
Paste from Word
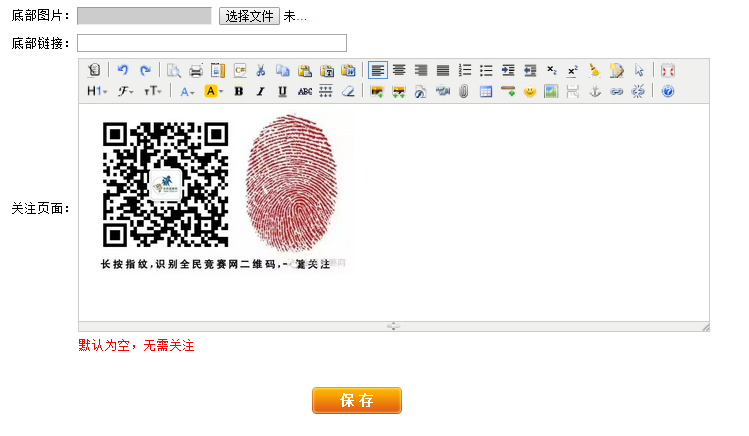coord(349,70)
